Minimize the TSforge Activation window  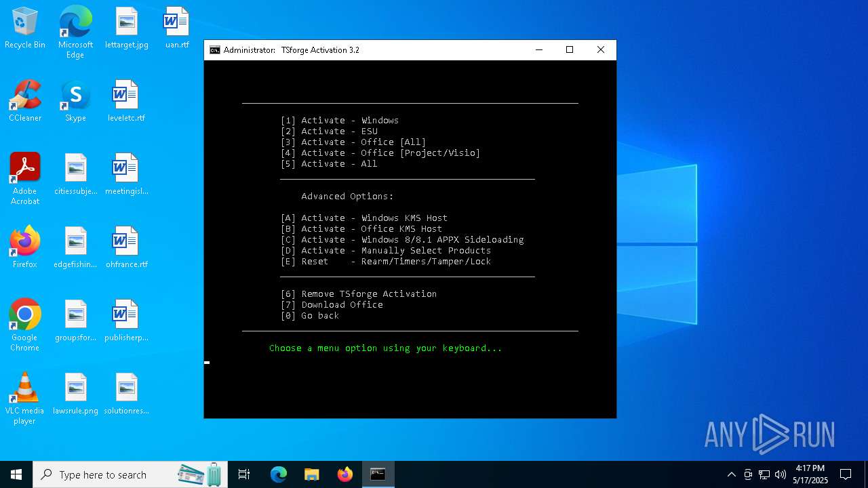tap(538, 50)
